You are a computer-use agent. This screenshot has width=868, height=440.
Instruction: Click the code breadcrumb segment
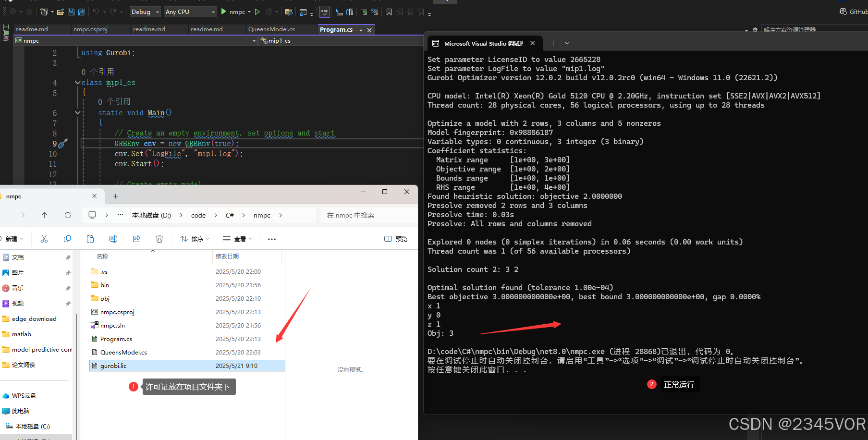click(198, 215)
